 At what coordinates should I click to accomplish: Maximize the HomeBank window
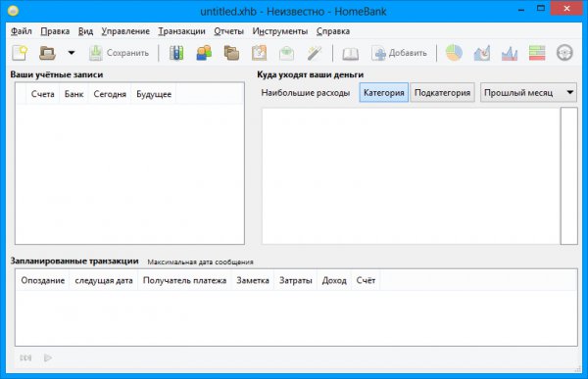click(x=541, y=8)
